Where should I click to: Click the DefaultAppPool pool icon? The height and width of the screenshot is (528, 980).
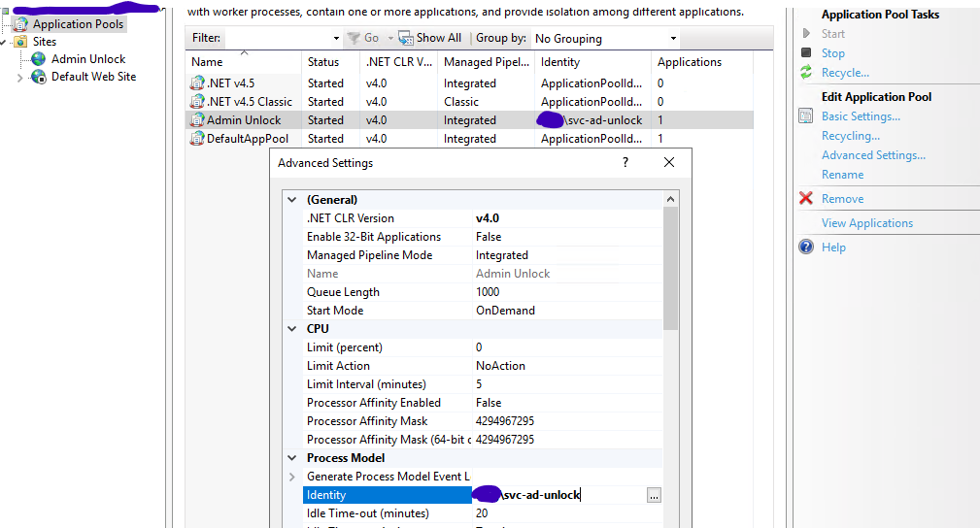197,139
